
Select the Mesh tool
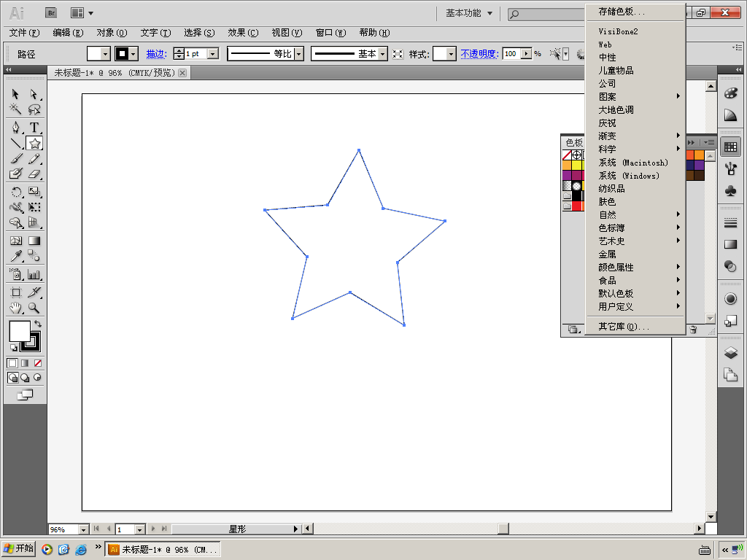click(x=16, y=241)
